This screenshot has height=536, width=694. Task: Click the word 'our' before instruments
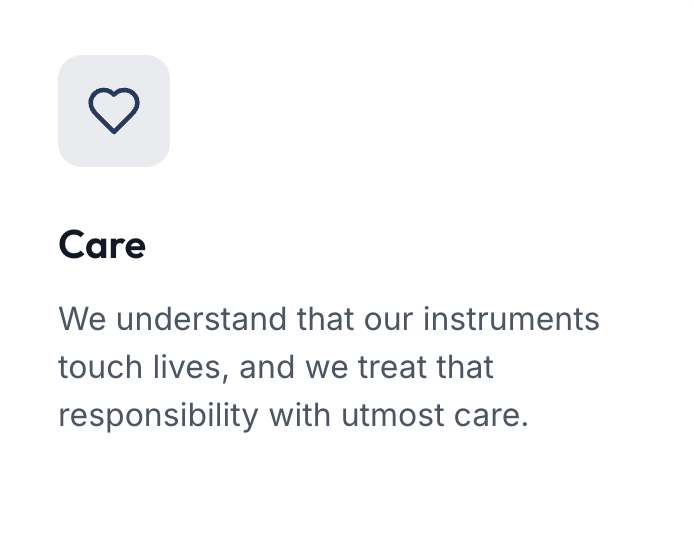tap(389, 321)
